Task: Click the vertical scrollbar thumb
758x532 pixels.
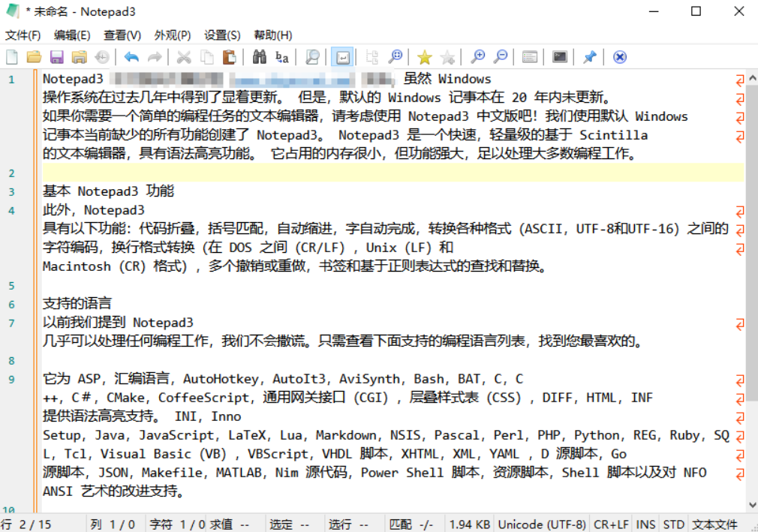Action: pos(752,242)
